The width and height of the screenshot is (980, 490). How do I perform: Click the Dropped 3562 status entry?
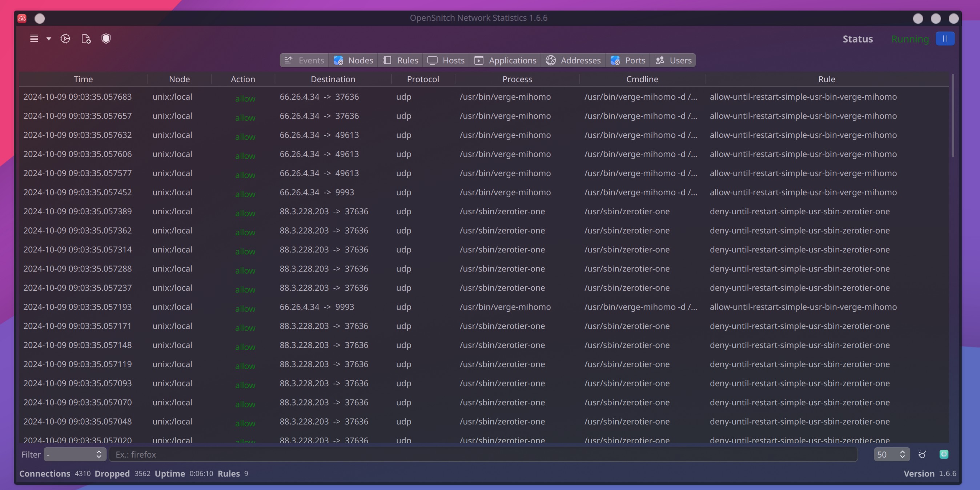click(x=122, y=473)
